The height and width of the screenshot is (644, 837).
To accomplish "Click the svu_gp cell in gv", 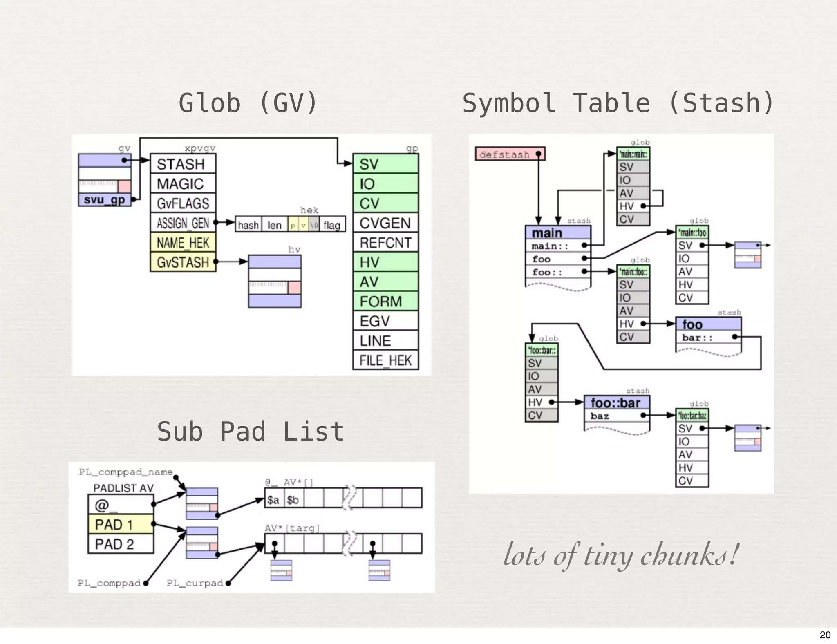I will coord(105,200).
